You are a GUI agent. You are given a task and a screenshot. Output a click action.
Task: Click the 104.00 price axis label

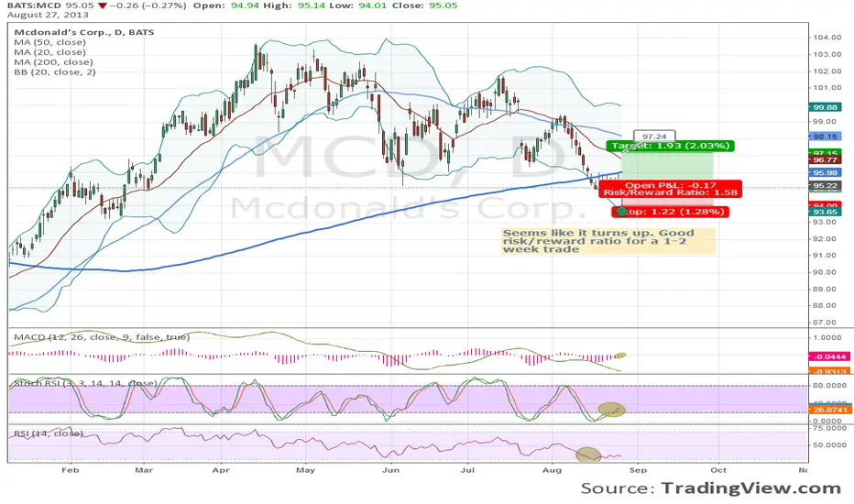click(x=827, y=38)
